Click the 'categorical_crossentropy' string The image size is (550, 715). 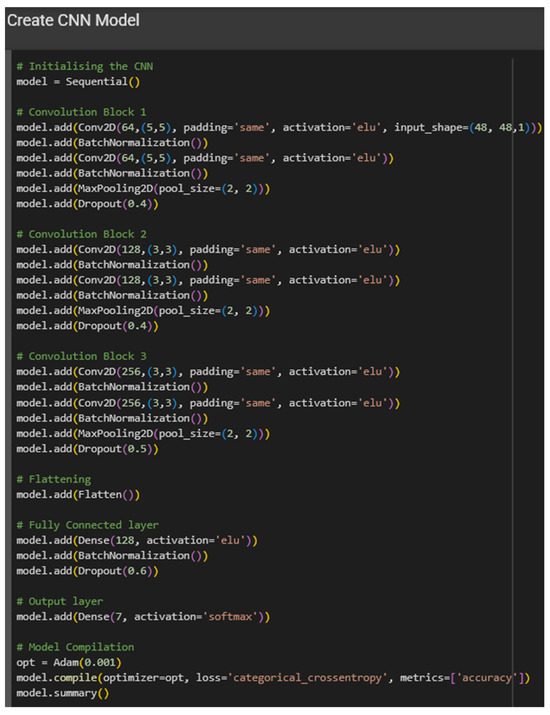click(x=307, y=678)
